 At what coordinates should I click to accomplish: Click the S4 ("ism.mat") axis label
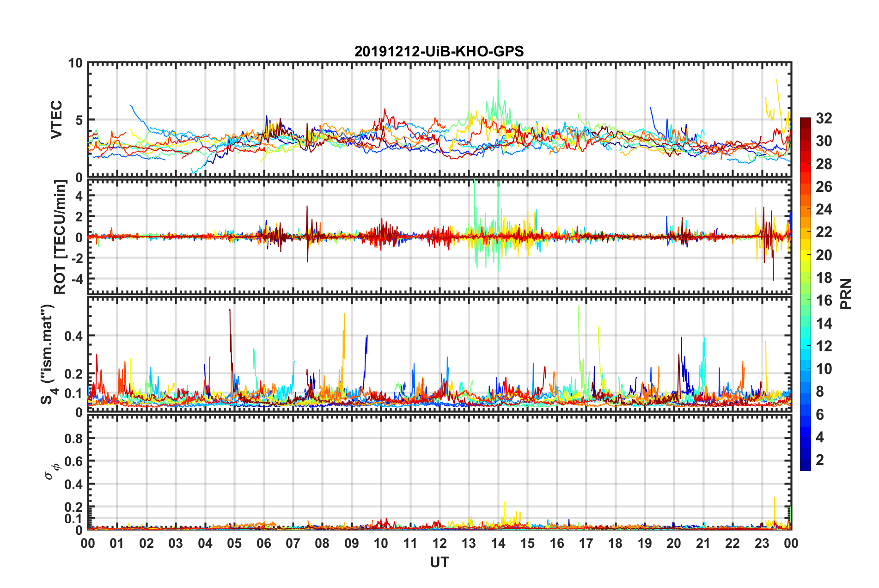[48, 354]
